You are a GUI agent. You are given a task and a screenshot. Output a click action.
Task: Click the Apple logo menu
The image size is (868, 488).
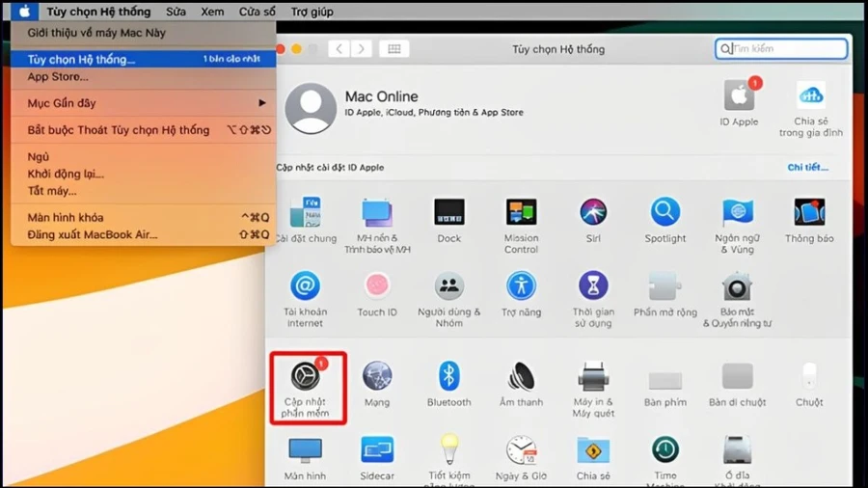(x=24, y=12)
